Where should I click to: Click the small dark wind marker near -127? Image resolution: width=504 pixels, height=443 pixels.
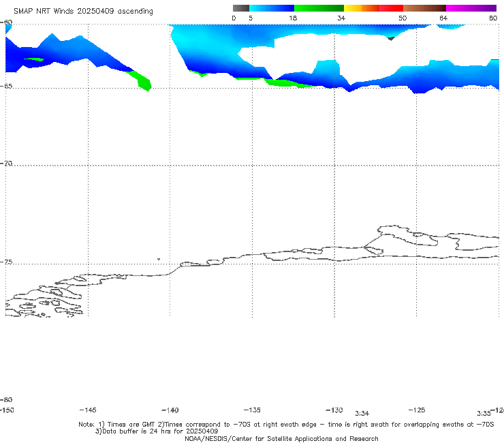tap(391, 38)
